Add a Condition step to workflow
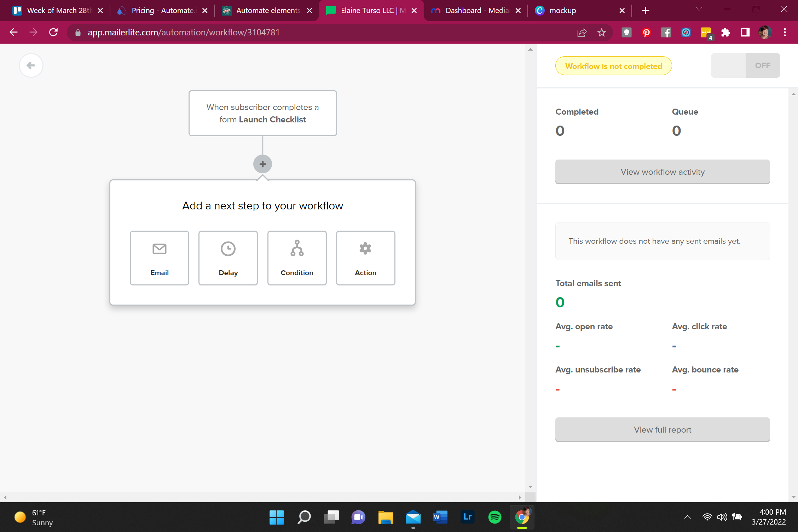The height and width of the screenshot is (532, 798). 297,258
